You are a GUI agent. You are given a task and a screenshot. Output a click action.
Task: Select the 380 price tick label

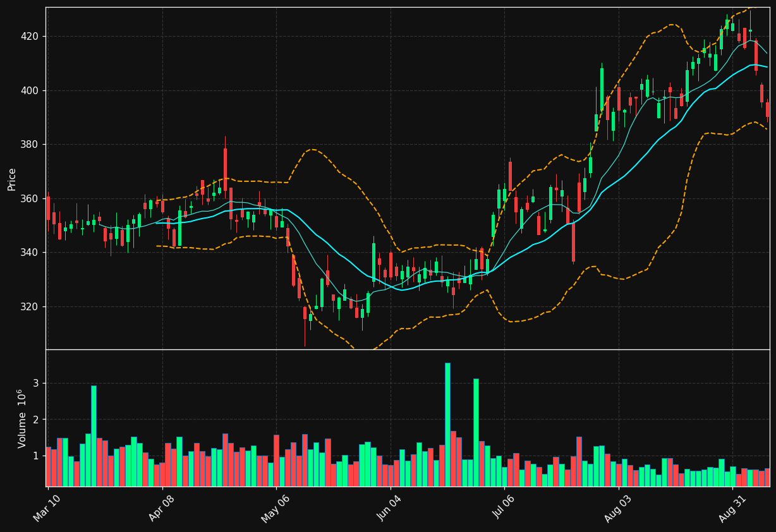30,144
